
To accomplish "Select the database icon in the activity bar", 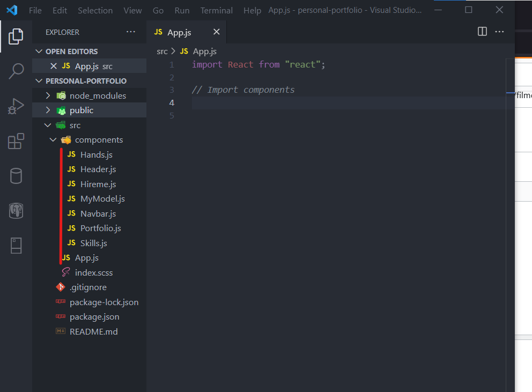I will [16, 175].
